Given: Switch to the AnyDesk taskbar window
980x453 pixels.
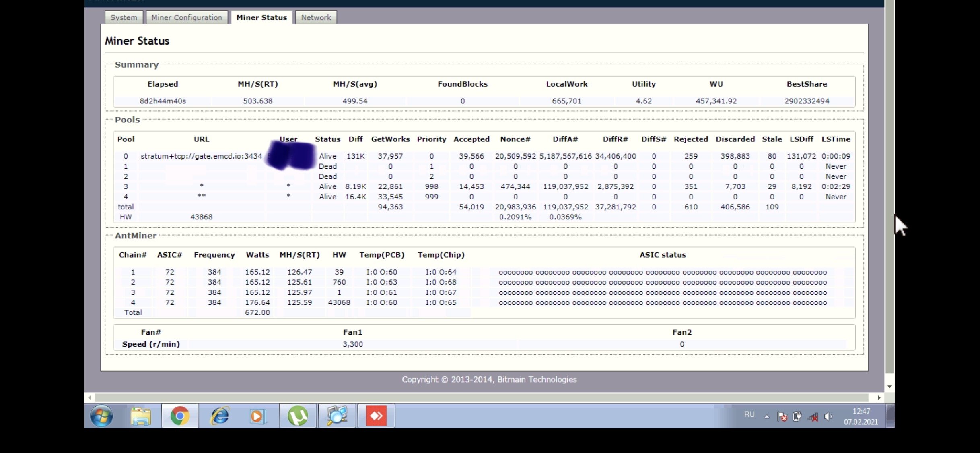Looking at the screenshot, I should click(x=377, y=416).
